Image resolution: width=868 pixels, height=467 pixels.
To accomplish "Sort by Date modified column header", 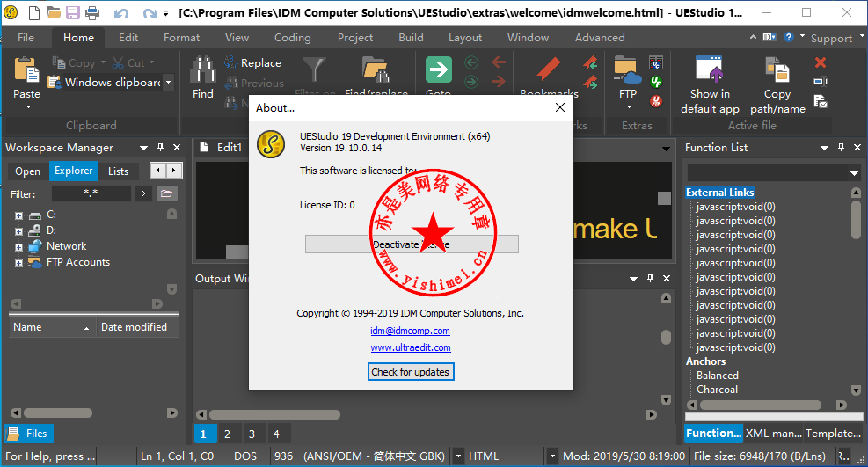I will click(x=138, y=327).
